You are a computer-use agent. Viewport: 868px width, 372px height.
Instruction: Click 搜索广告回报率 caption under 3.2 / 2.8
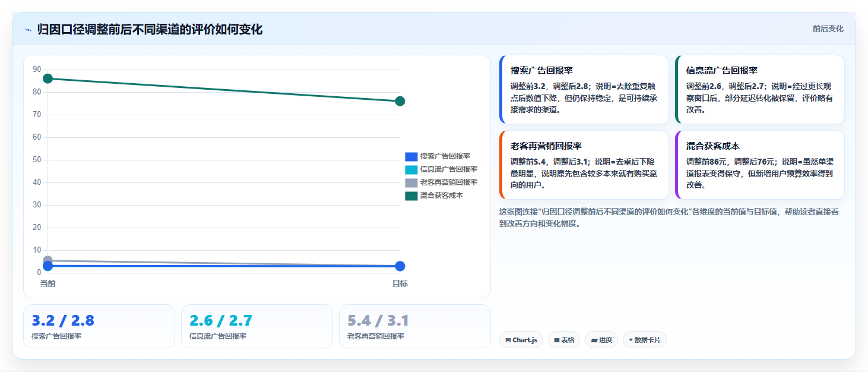(x=56, y=336)
